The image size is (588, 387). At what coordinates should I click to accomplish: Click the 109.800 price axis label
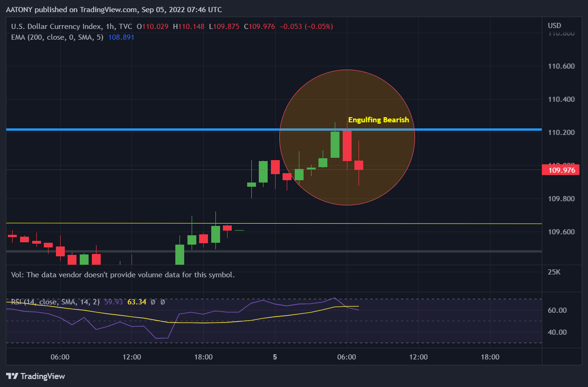click(561, 199)
